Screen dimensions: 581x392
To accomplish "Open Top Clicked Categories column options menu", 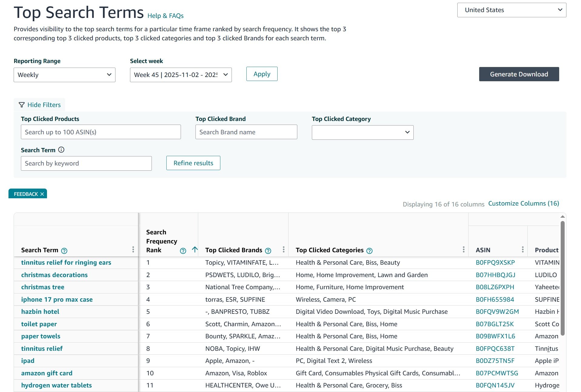I will 463,250.
